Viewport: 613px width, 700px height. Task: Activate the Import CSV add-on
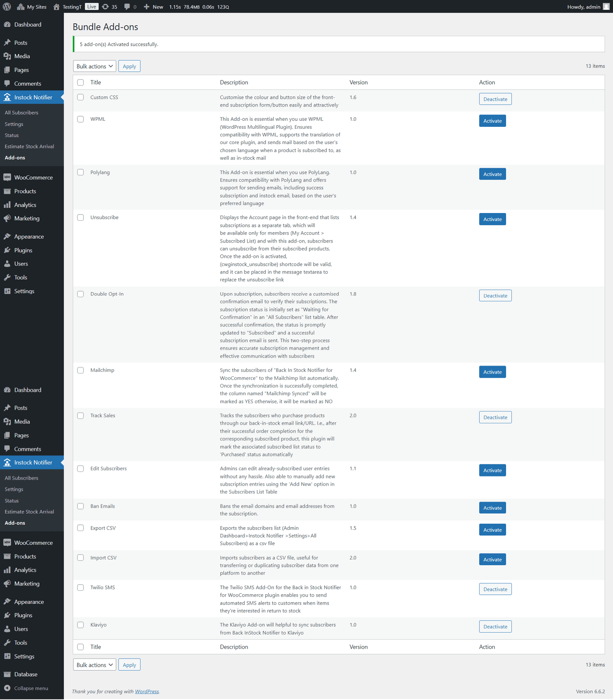pos(492,560)
